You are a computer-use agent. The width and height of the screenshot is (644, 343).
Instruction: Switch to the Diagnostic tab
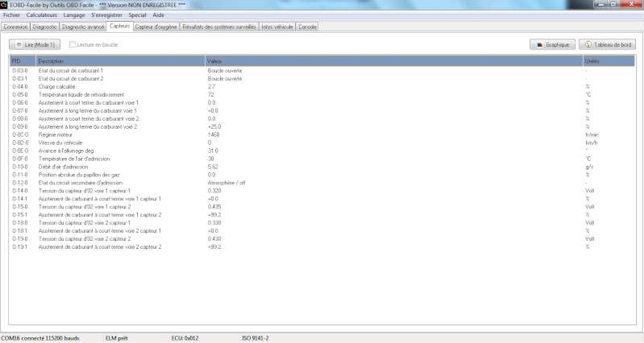(x=45, y=27)
